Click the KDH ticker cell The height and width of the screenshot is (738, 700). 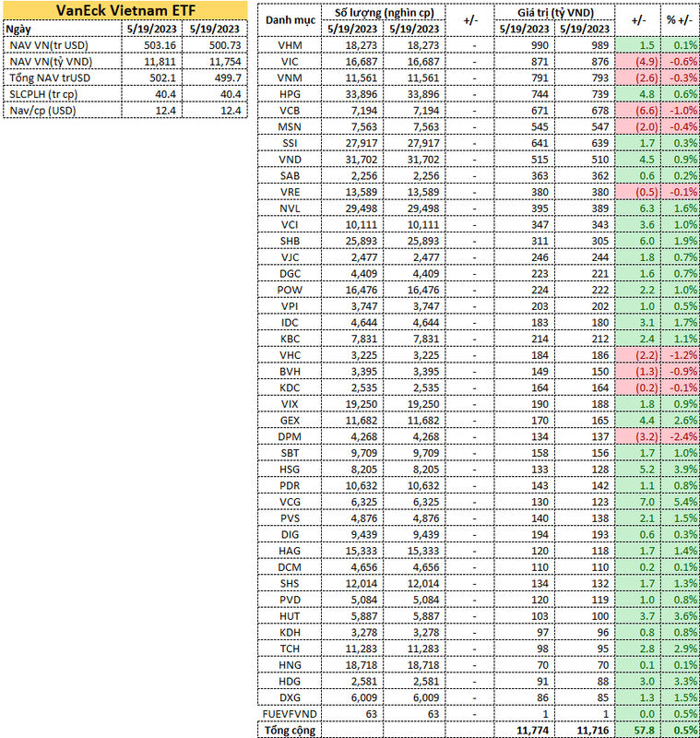290,633
